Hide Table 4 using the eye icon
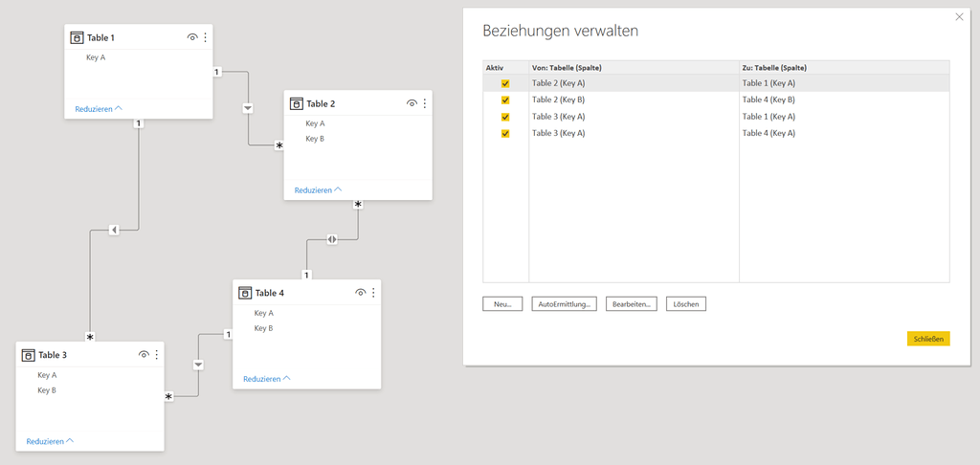 coord(361,293)
